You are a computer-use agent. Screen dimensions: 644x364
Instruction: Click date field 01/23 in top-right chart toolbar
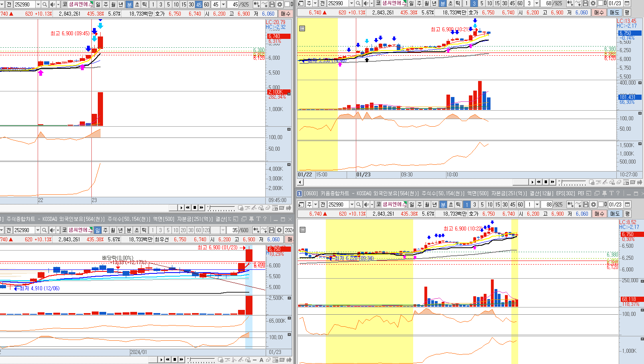(616, 3)
